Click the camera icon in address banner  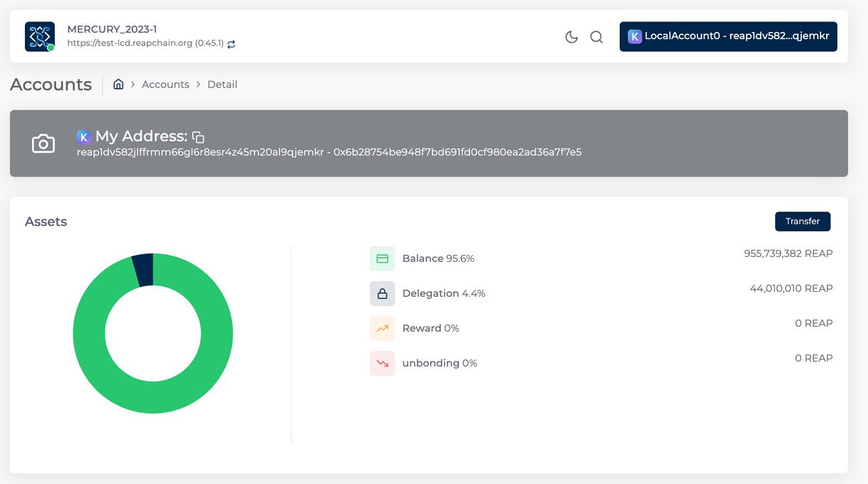[x=43, y=144]
